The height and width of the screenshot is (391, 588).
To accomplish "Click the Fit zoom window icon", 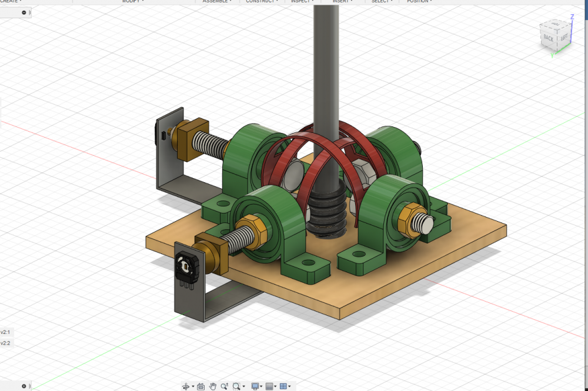I will tap(236, 386).
